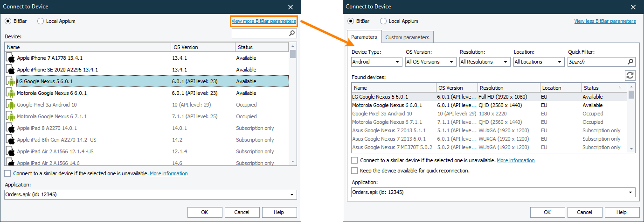644x222 pixels.
Task: Click the refresh devices icon button
Action: tap(630, 75)
